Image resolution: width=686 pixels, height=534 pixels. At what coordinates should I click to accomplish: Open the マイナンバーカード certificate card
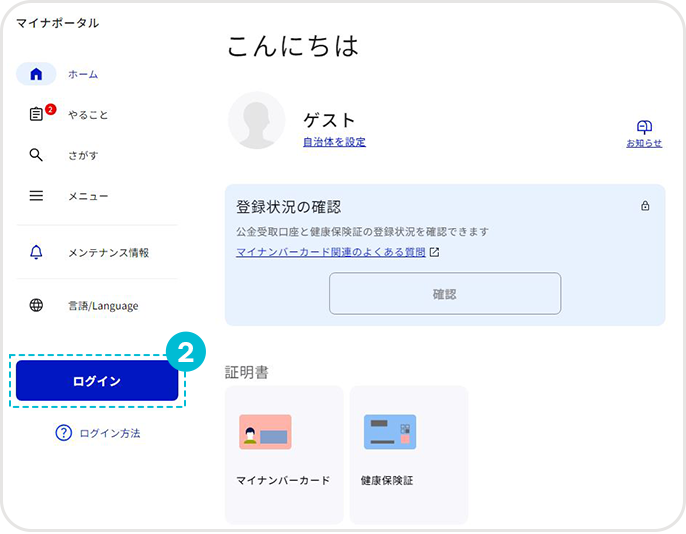pos(284,455)
